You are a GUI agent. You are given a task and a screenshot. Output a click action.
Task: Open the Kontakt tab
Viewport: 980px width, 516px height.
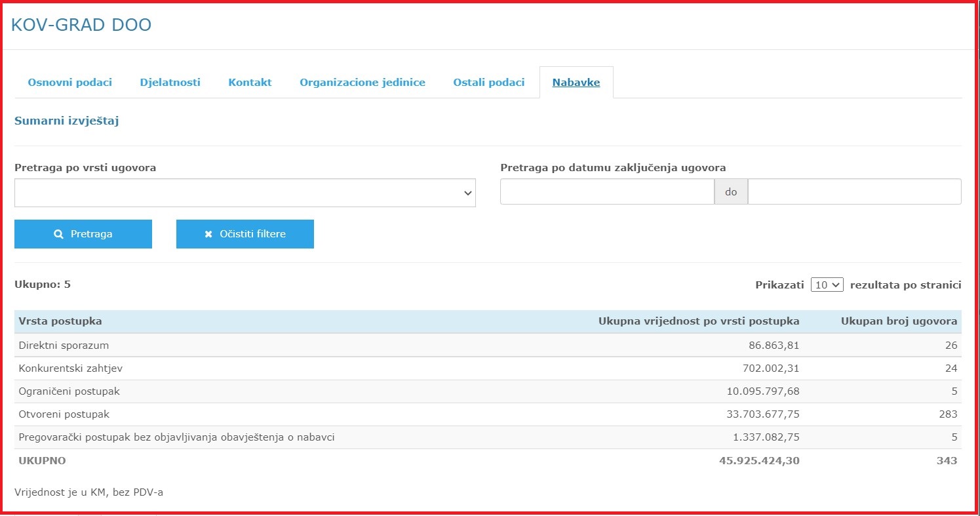click(250, 83)
